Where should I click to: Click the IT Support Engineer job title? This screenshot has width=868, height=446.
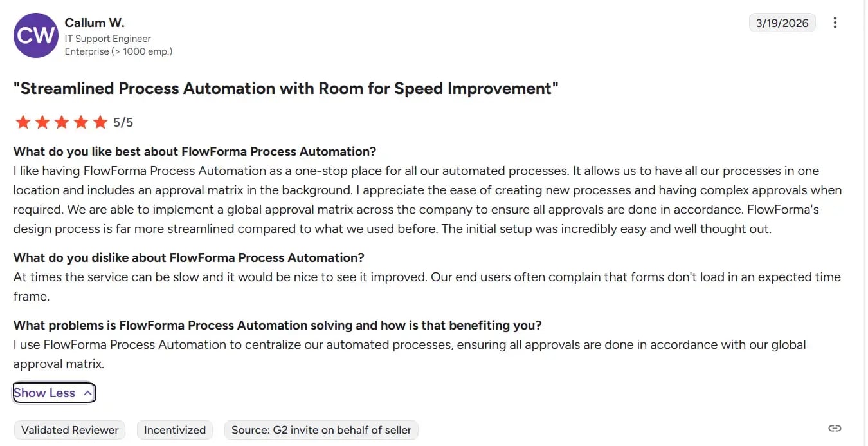(x=107, y=39)
